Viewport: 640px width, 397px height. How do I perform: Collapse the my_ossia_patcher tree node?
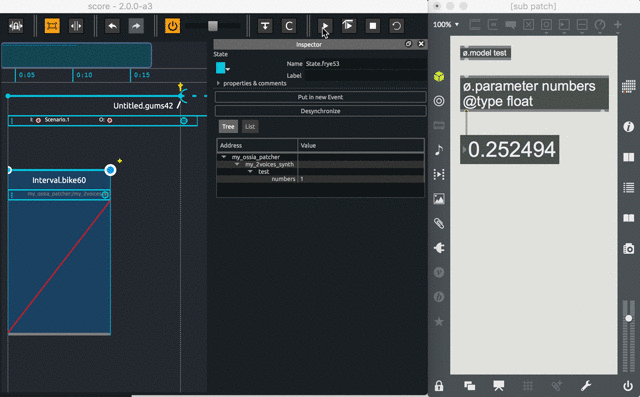(x=224, y=157)
